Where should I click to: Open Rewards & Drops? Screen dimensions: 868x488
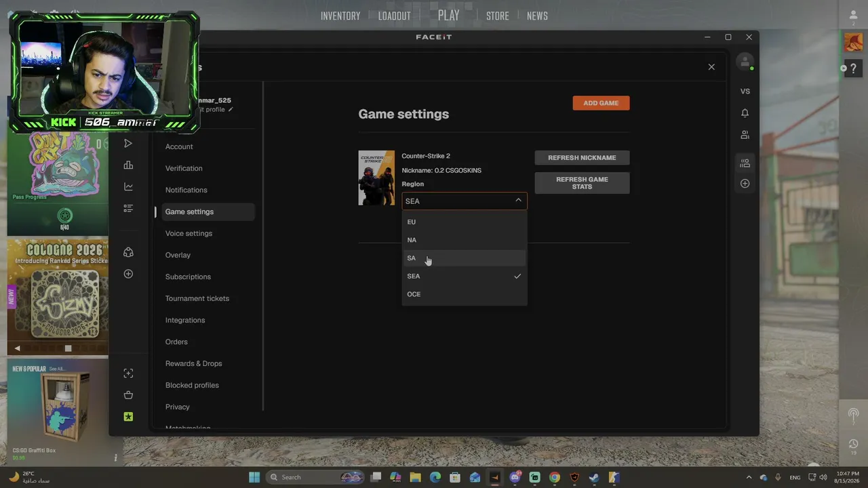(193, 363)
